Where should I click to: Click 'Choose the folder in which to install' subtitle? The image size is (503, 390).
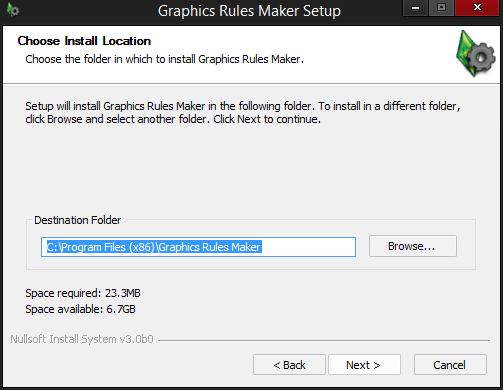[x=165, y=59]
